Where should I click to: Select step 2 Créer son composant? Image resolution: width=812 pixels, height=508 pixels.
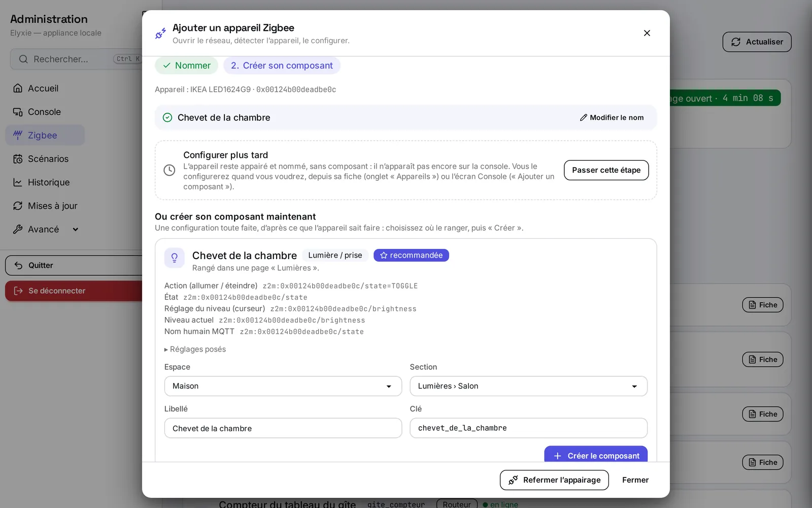(x=282, y=66)
